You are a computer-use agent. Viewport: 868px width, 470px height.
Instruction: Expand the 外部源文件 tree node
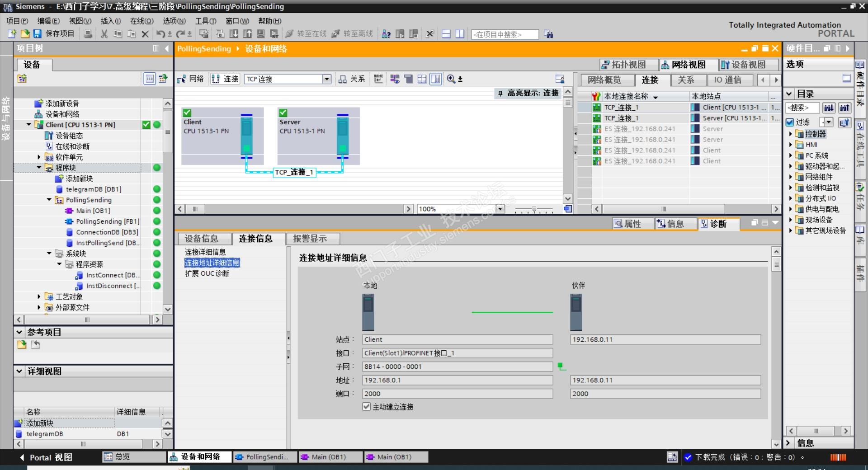point(39,307)
